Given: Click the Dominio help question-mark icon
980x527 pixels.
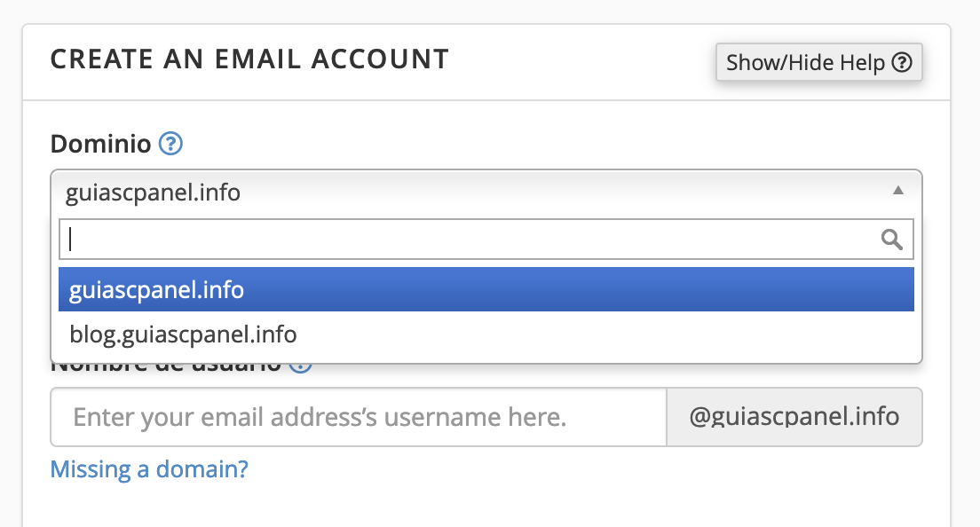Looking at the screenshot, I should point(170,144).
